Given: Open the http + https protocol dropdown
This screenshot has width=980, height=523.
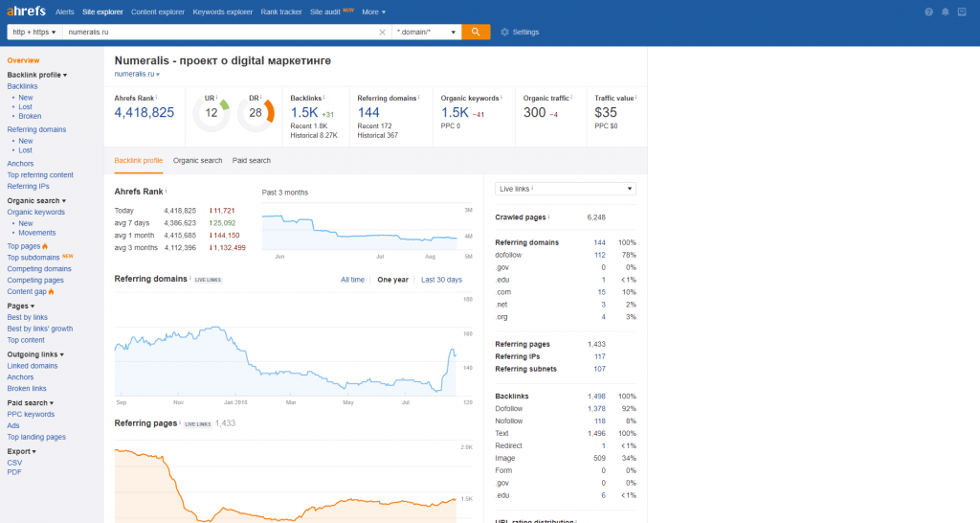Looking at the screenshot, I should (x=33, y=32).
